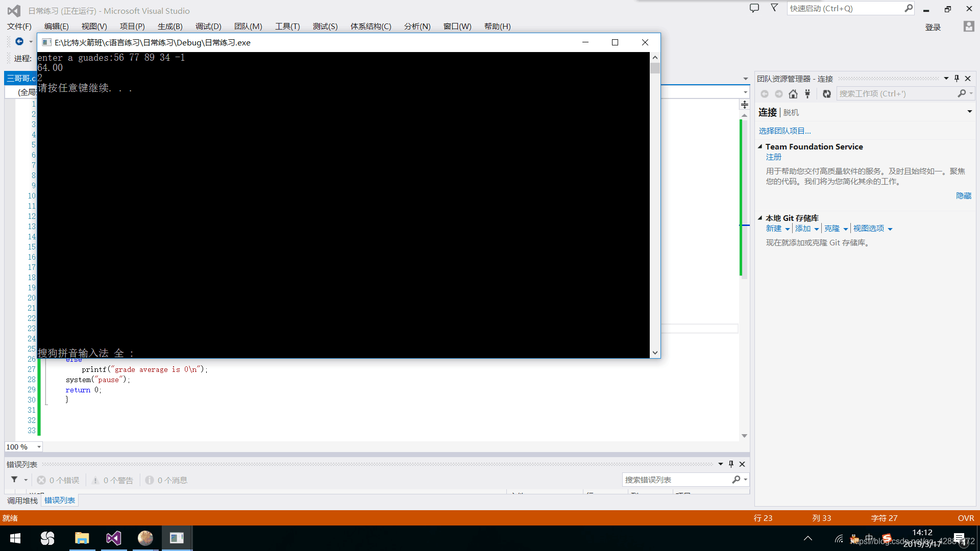Open the Windows Start button
980x551 pixels.
[x=15, y=538]
